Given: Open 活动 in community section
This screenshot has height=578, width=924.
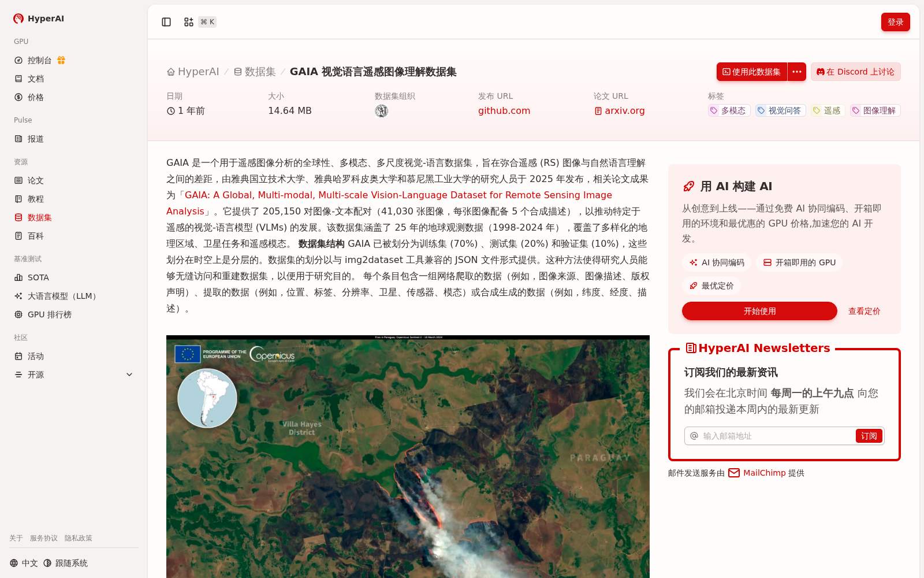Looking at the screenshot, I should [73, 356].
